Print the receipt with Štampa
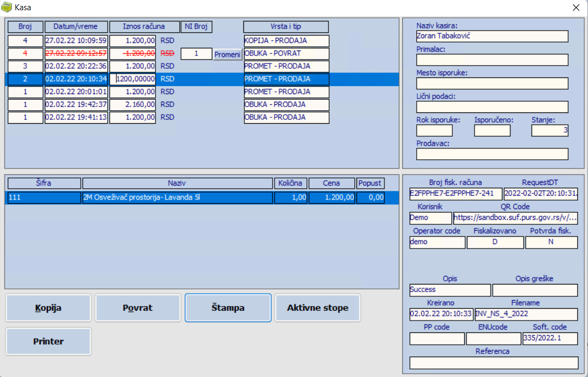Screen dimensions: 588x377 pyautogui.click(x=228, y=308)
